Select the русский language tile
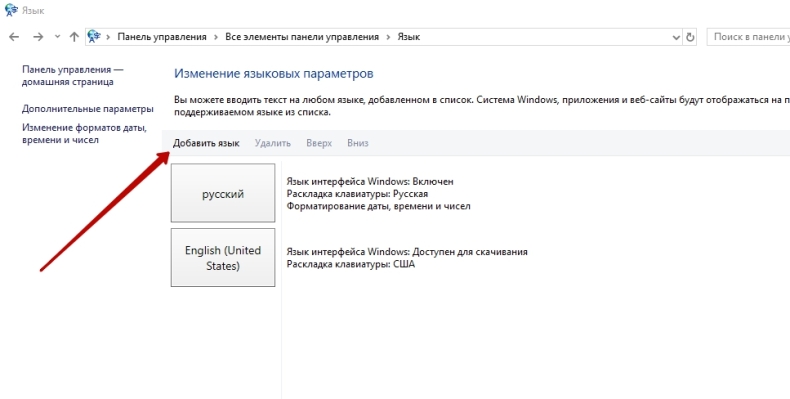The width and height of the screenshot is (790, 399). [223, 193]
